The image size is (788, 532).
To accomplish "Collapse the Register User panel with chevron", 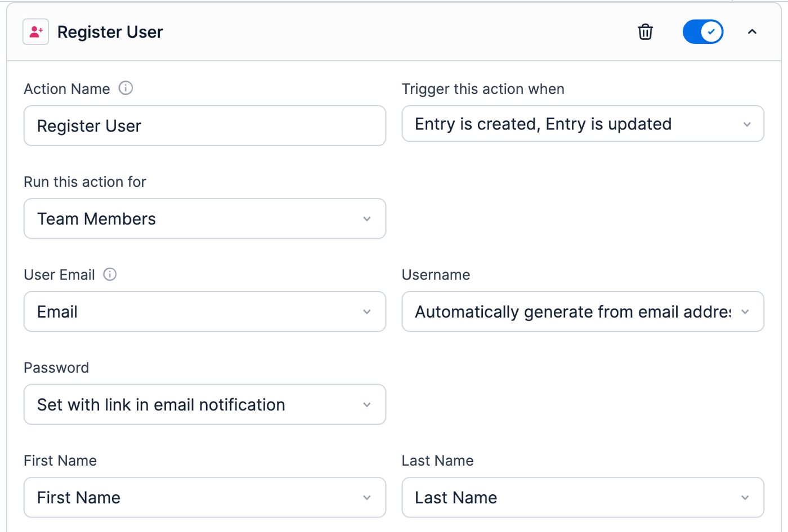I will pyautogui.click(x=752, y=32).
